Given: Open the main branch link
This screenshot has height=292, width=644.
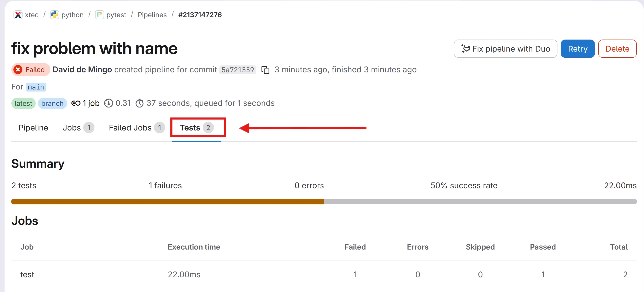Looking at the screenshot, I should [x=36, y=87].
